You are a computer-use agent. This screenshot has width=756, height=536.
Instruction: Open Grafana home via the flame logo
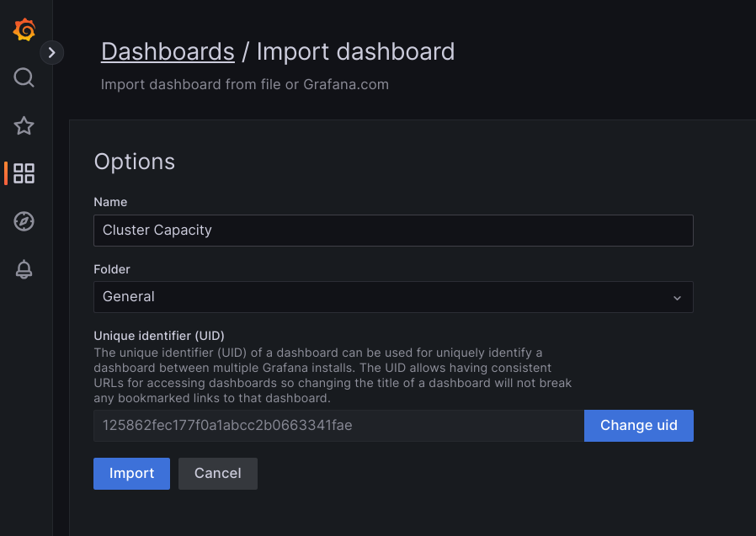24,29
